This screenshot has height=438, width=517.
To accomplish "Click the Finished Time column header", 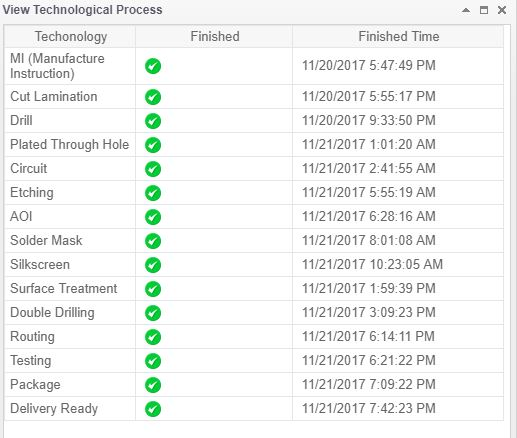I will pos(399,37).
